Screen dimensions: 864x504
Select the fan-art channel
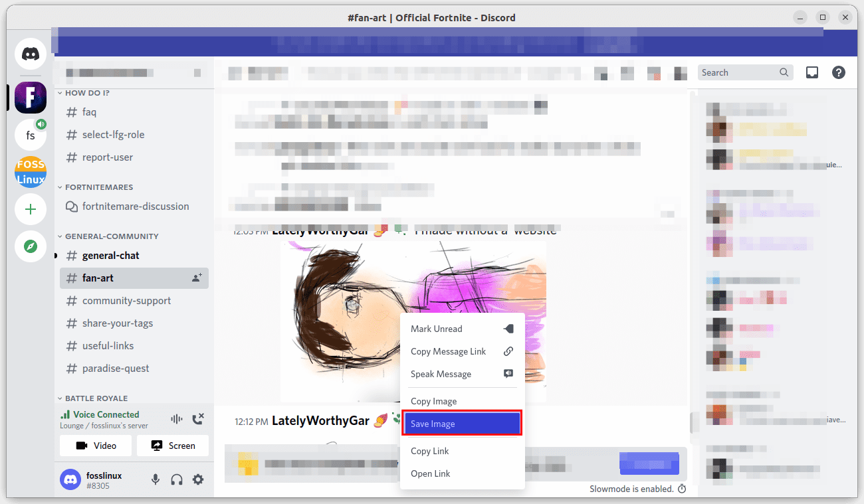[134, 278]
